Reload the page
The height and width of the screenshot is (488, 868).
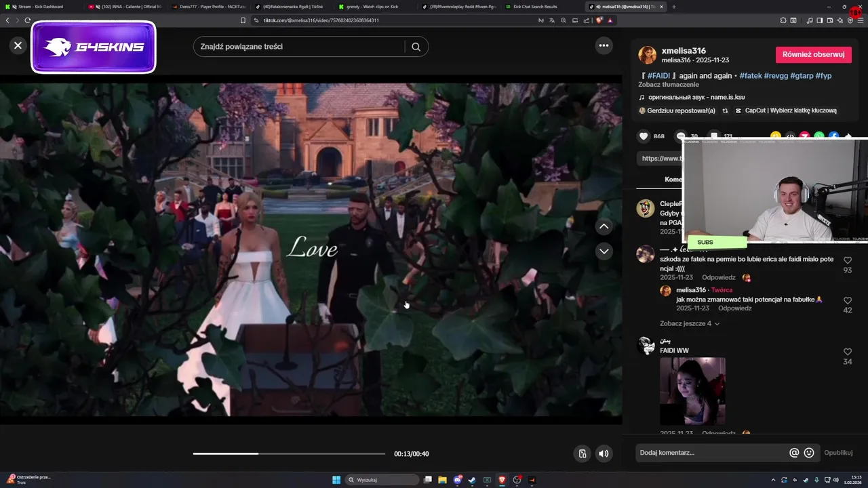[28, 20]
